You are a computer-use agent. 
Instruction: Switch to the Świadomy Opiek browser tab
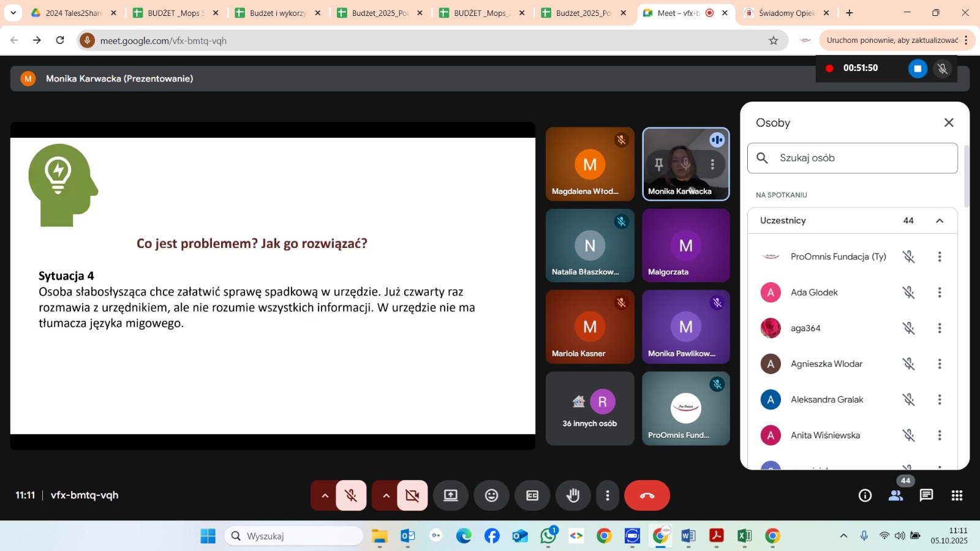tap(786, 13)
